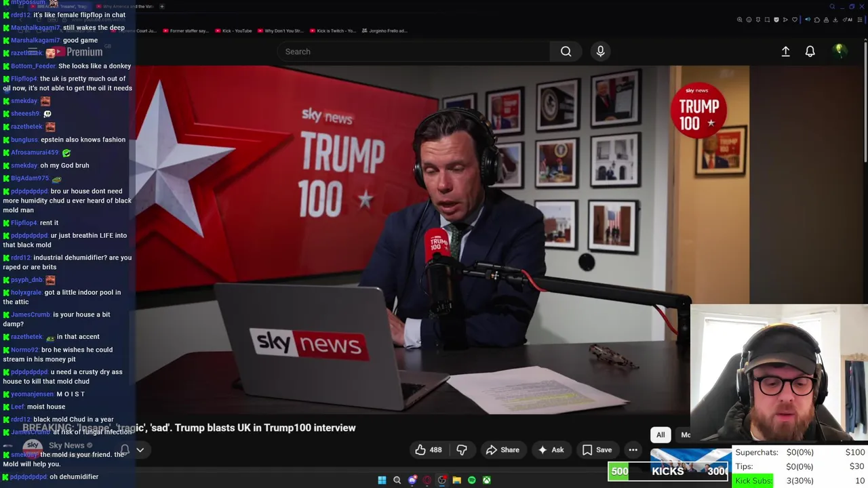The width and height of the screenshot is (868, 488).
Task: Click inside the YouTube Search field
Action: 414,52
